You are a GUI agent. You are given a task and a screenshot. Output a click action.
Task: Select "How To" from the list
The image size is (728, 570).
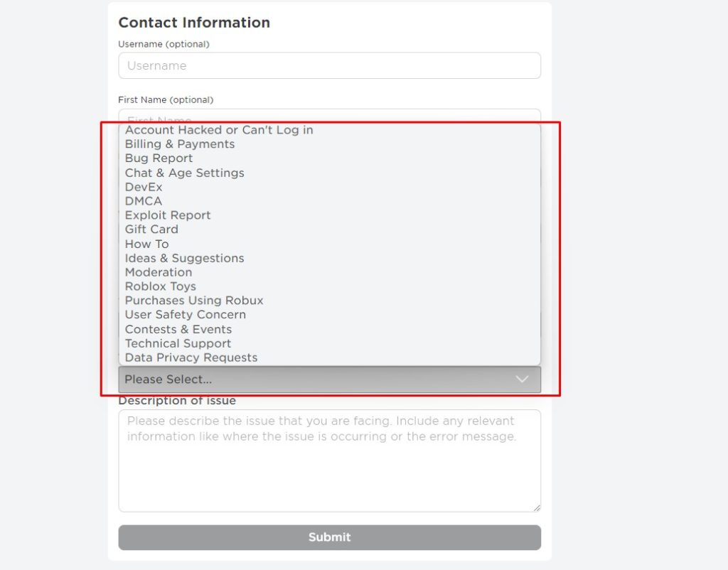coord(146,244)
